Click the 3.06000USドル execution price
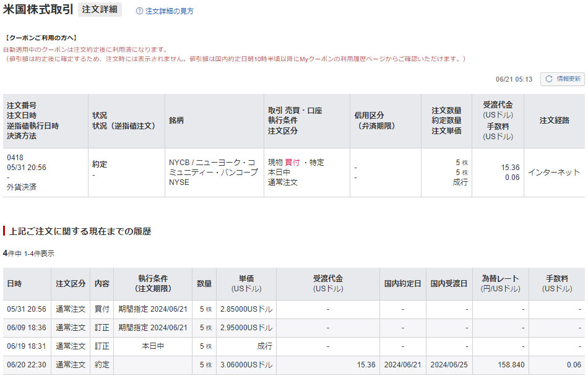588x376 pixels. (246, 365)
